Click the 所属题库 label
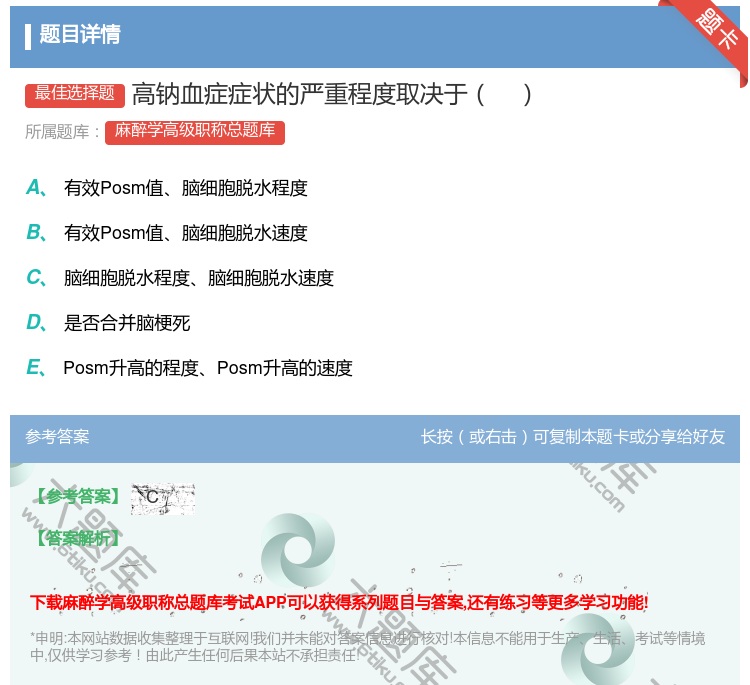This screenshot has width=750, height=685. 63,132
